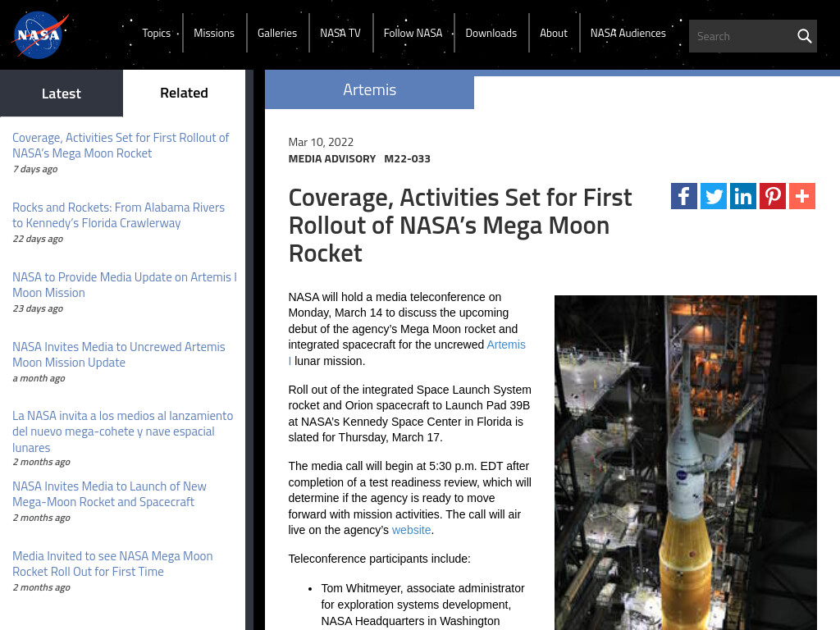Share article on Facebook
This screenshot has width=840, height=630.
(683, 196)
